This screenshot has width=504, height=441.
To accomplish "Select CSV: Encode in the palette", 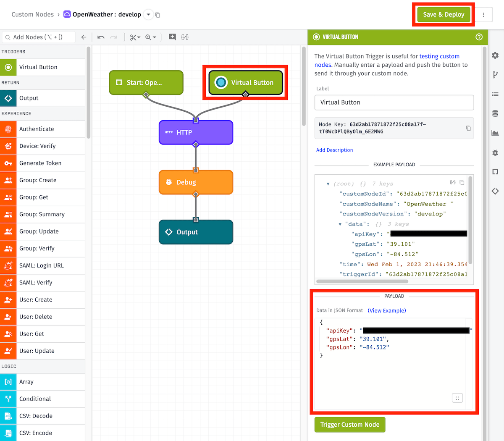I will click(x=42, y=433).
